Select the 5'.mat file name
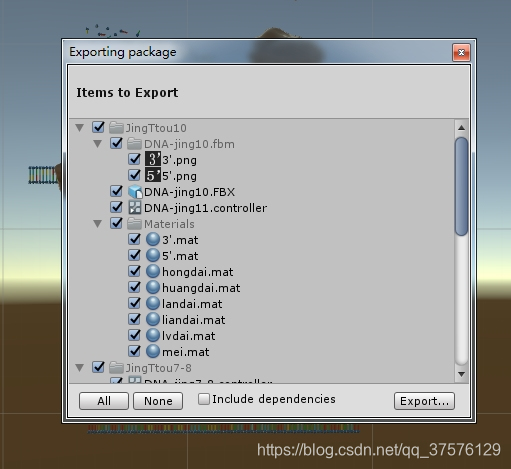511x469 pixels. (180, 256)
